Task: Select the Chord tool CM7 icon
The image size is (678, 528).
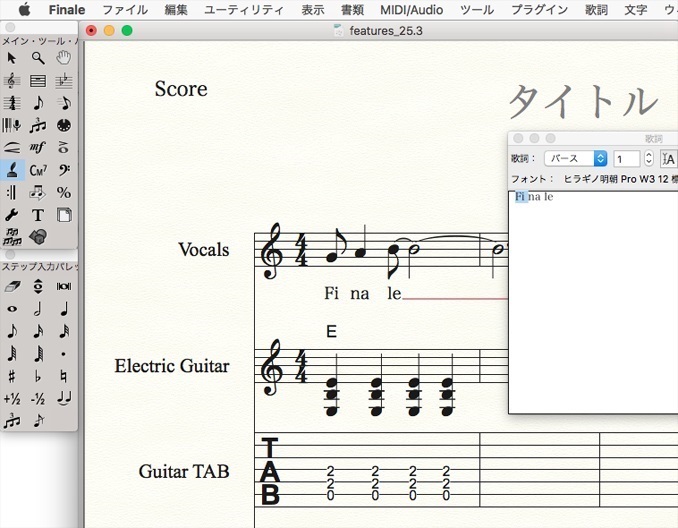Action: (x=38, y=170)
